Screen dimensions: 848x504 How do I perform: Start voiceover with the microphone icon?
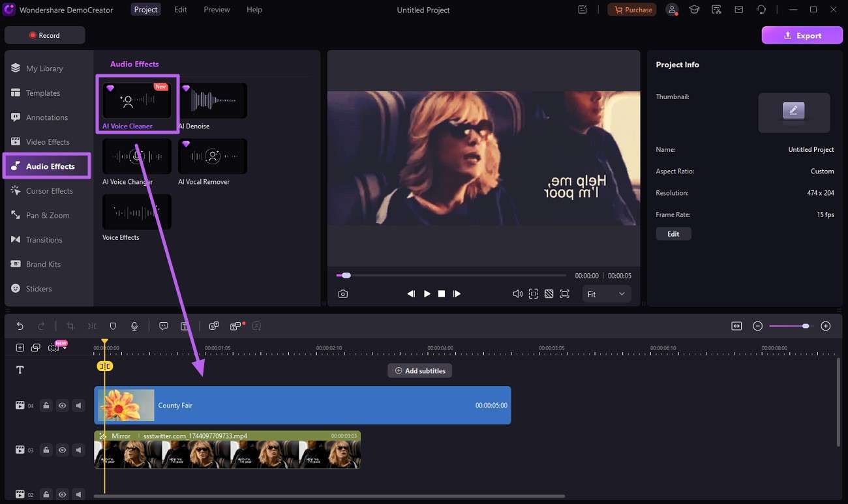134,326
